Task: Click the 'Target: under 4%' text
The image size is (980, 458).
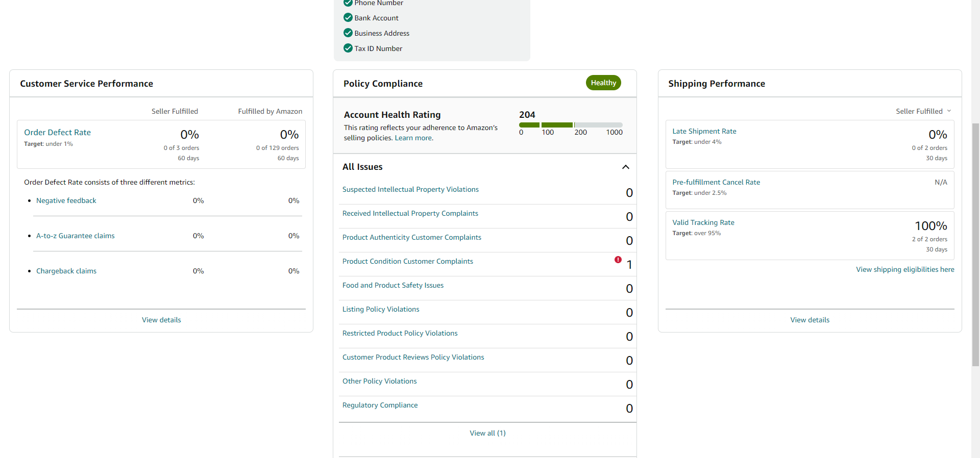Action: coord(697,142)
